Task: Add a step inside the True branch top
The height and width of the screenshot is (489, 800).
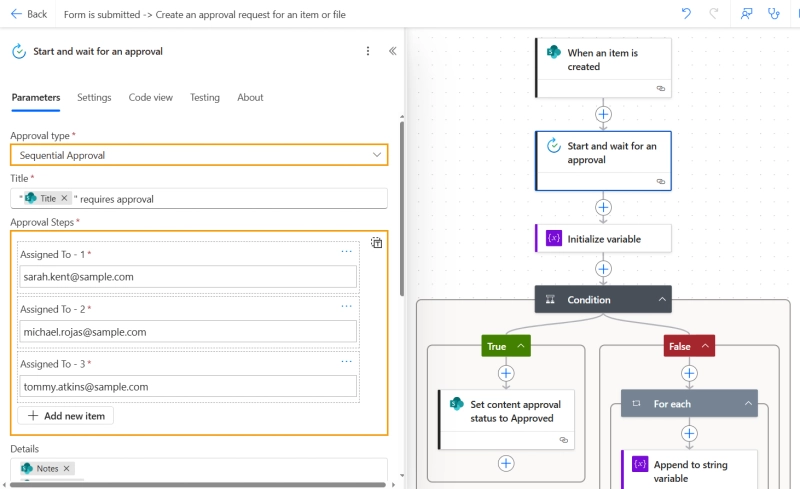Action: (x=506, y=373)
